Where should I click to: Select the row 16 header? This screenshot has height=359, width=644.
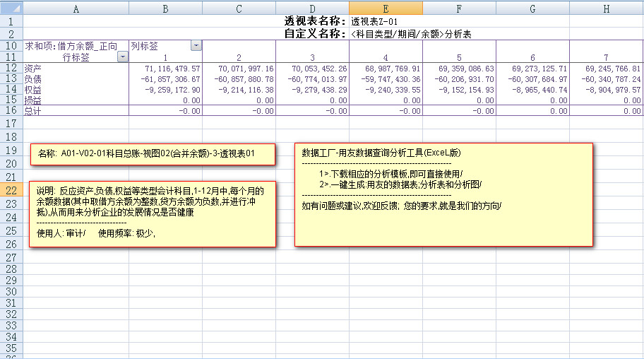click(11, 110)
